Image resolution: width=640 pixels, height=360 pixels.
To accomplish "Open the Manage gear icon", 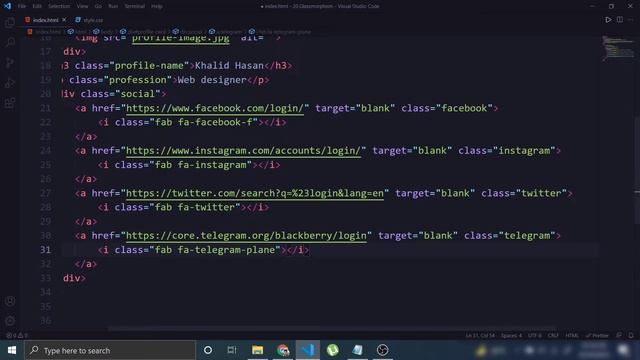I will (10, 321).
